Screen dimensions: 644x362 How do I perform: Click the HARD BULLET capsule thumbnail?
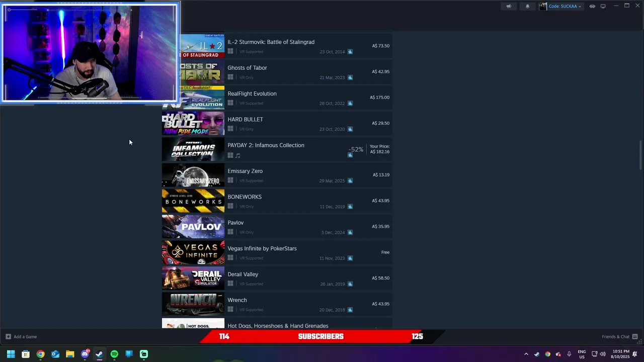(x=193, y=123)
